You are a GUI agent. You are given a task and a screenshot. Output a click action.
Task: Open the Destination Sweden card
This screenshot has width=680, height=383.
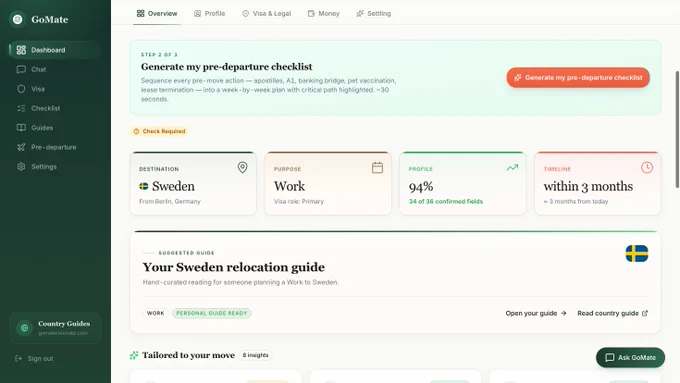(x=193, y=183)
